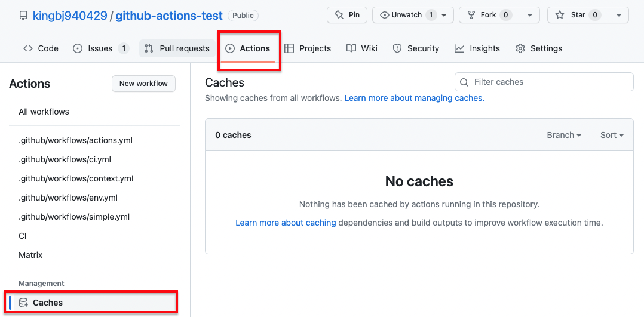Open the Branch filter dropdown
644x317 pixels.
coord(564,135)
